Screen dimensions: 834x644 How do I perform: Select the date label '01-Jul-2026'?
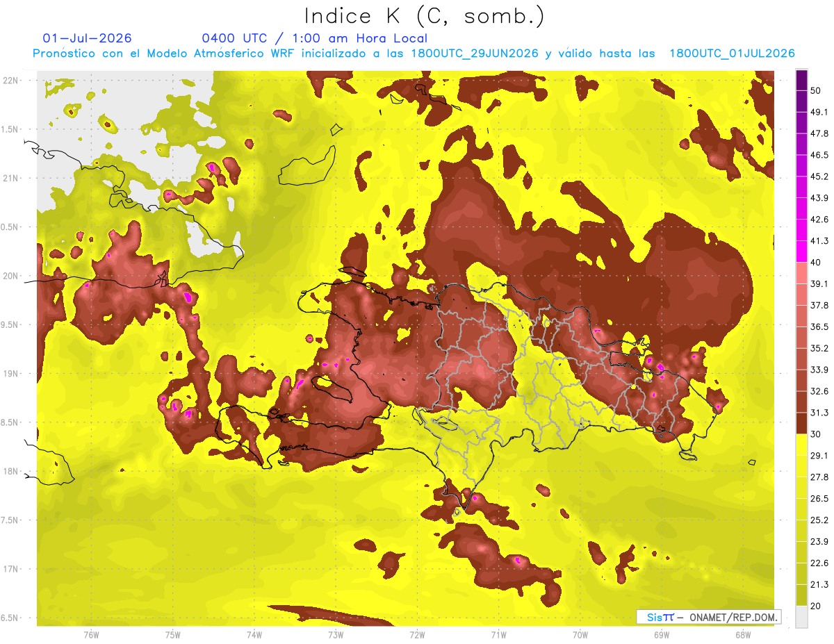[x=87, y=38]
